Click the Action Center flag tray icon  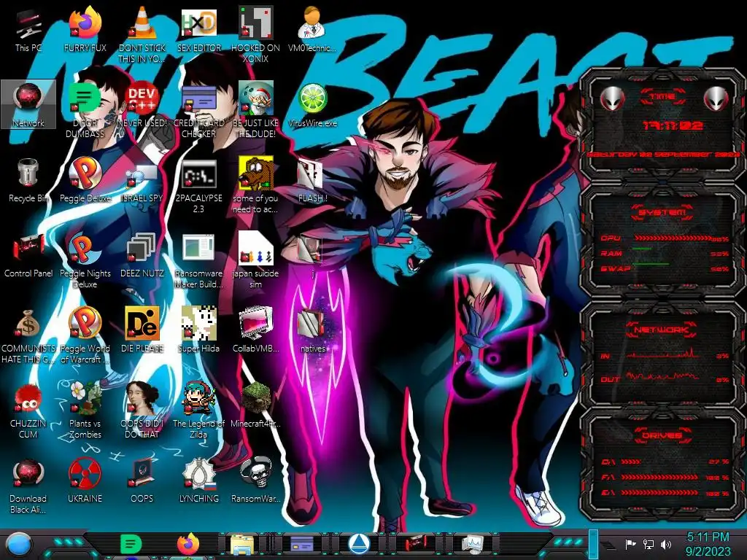click(x=630, y=544)
